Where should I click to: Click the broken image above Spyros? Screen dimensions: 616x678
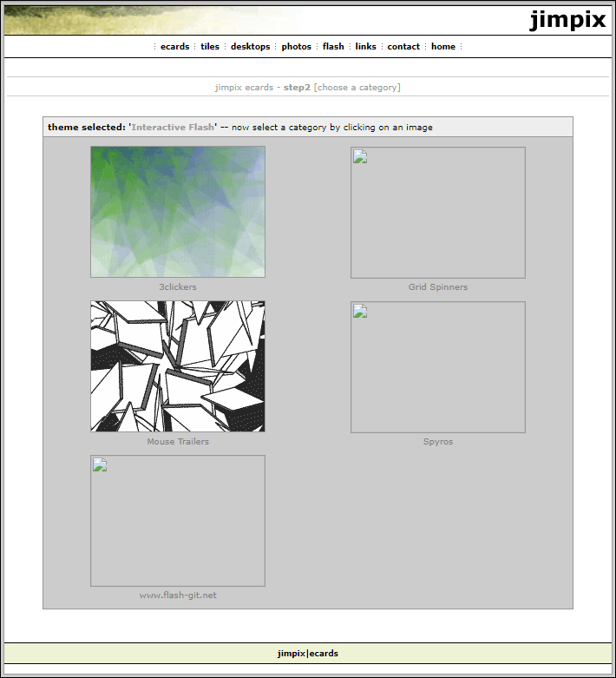[x=438, y=366]
